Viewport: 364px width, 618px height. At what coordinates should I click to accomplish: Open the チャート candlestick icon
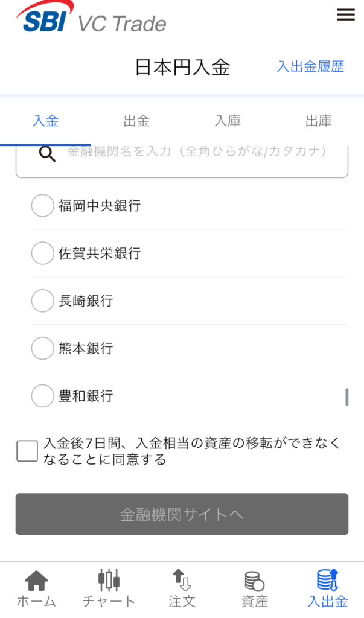pyautogui.click(x=109, y=580)
